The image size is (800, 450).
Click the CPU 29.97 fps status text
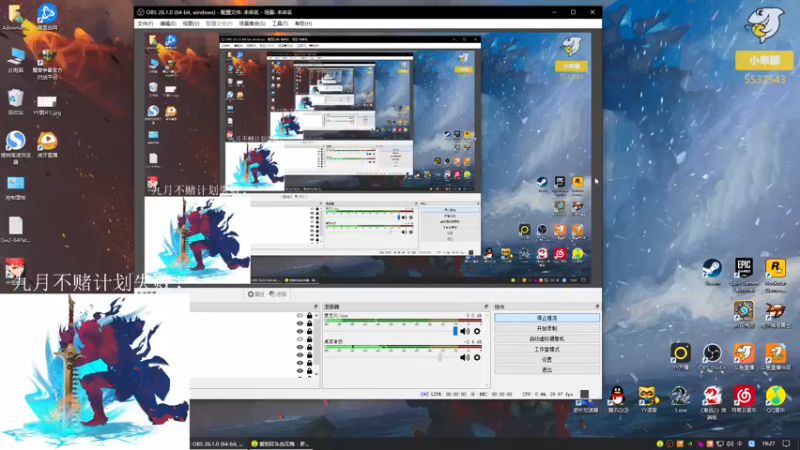tap(548, 394)
